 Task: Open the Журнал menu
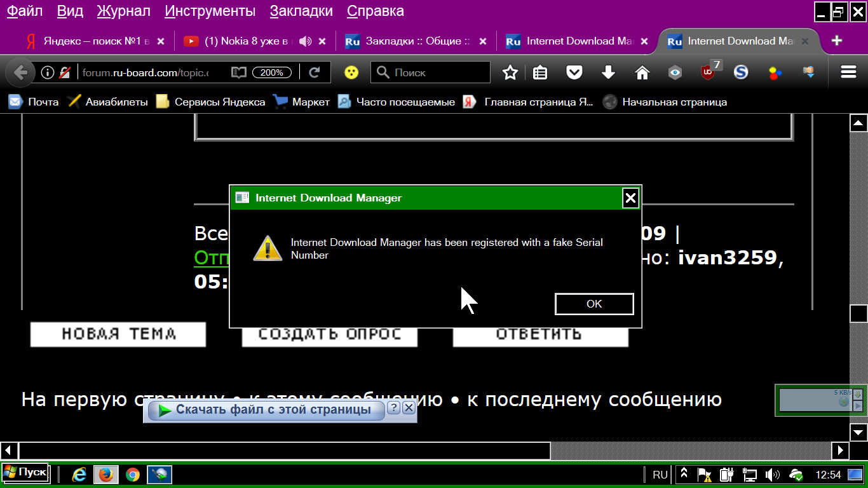(x=124, y=11)
